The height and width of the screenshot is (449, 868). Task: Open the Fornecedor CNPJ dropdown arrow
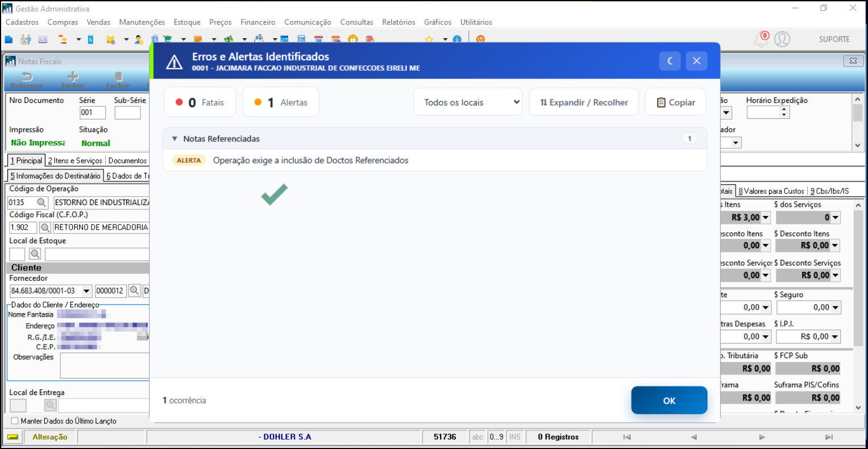[x=86, y=291]
